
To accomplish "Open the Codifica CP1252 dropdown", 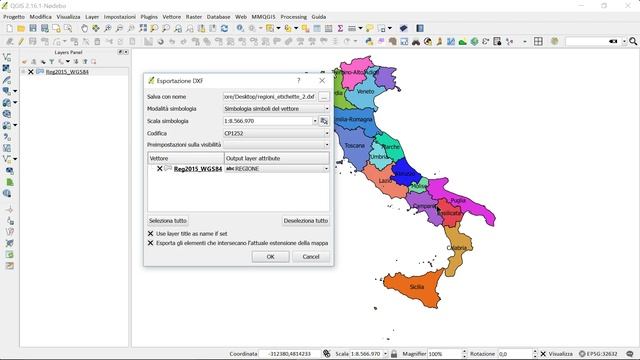I will 276,133.
